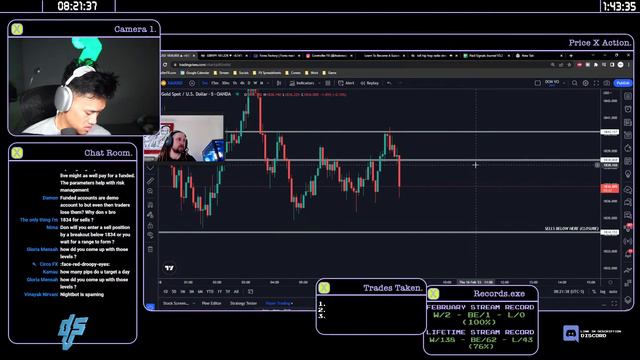
Task: Open the alerts clock icon in right sidebar
Action: (x=628, y=109)
